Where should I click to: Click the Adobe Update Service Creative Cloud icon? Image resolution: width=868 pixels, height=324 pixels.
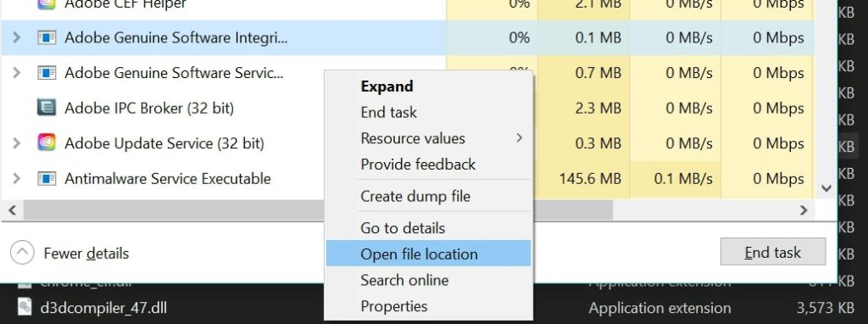pyautogui.click(x=47, y=142)
